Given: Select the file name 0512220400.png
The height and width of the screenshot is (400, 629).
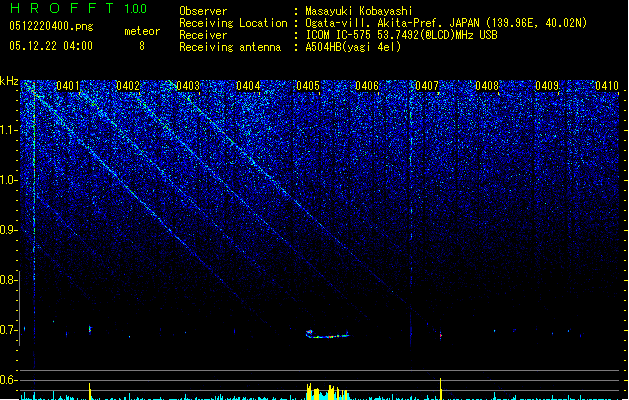Looking at the screenshot, I should (x=51, y=26).
